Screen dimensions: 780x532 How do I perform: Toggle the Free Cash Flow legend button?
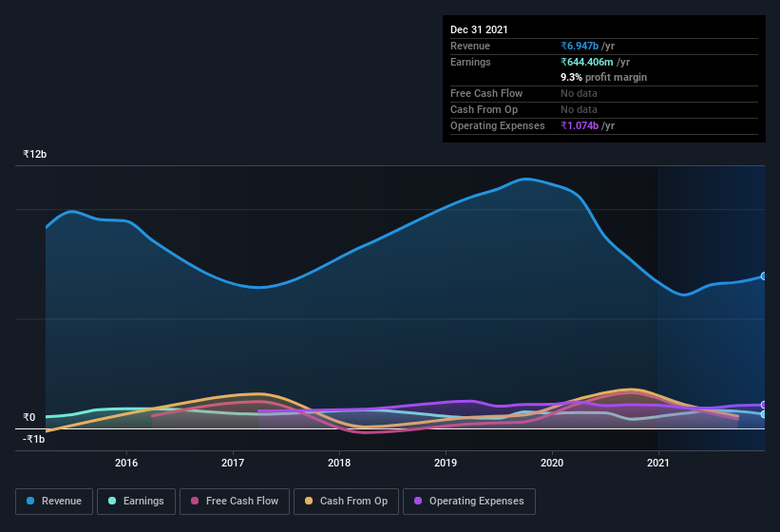[235, 502]
